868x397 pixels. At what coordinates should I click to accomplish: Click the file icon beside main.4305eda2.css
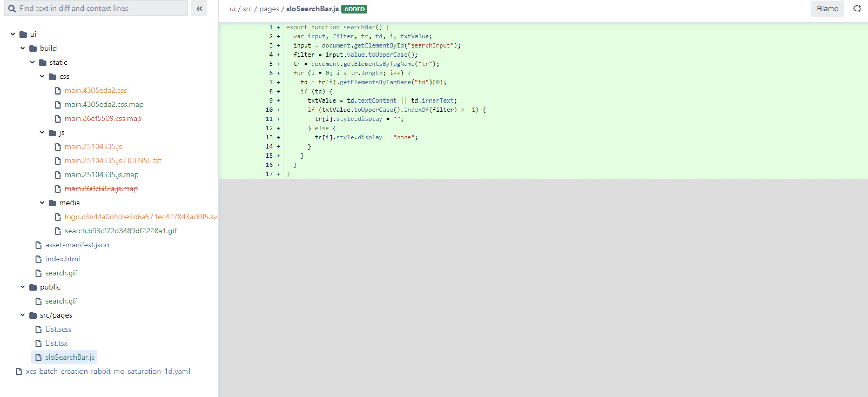[58, 91]
